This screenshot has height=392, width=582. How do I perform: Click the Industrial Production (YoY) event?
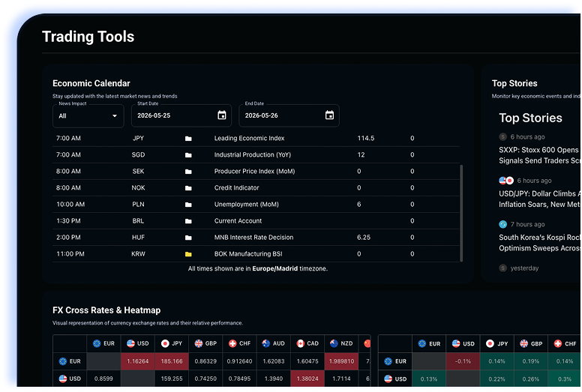253,155
